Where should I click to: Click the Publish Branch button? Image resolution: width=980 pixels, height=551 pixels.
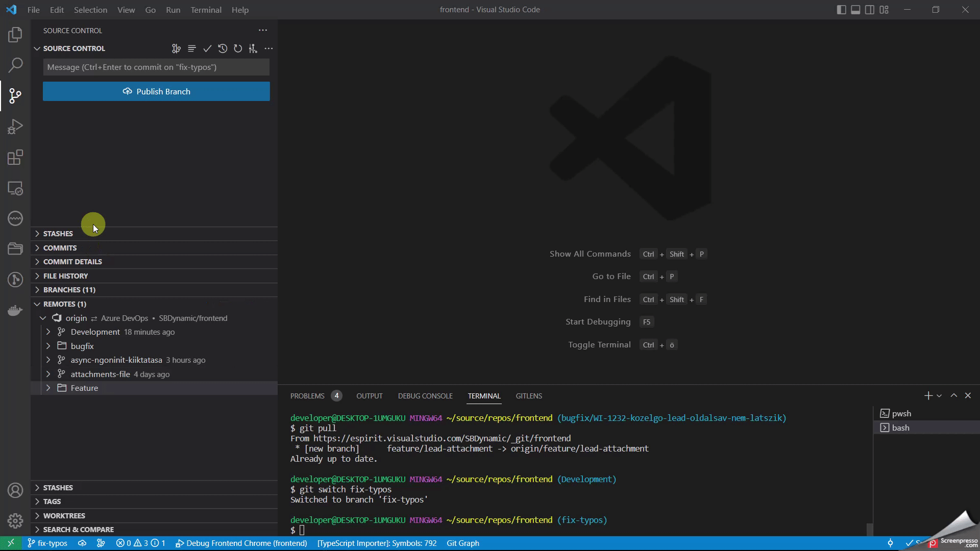(156, 91)
